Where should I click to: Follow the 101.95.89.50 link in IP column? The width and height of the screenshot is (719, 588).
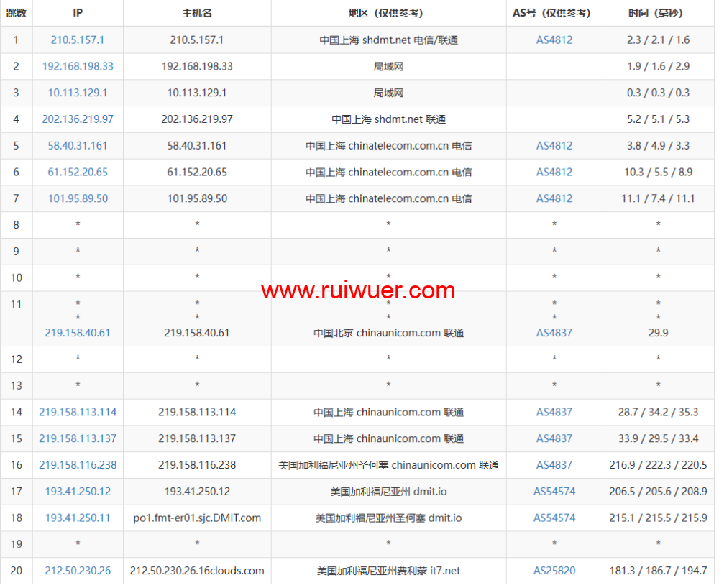(x=78, y=198)
